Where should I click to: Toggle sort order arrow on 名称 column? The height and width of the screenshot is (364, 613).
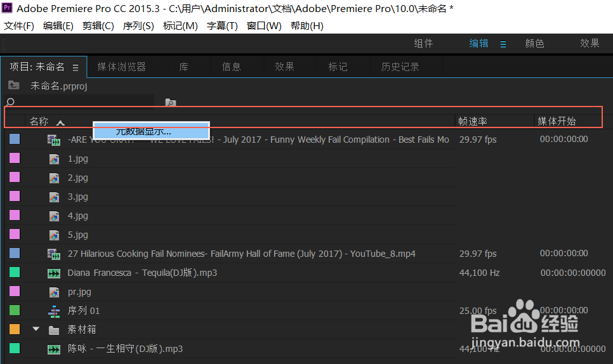pos(60,122)
